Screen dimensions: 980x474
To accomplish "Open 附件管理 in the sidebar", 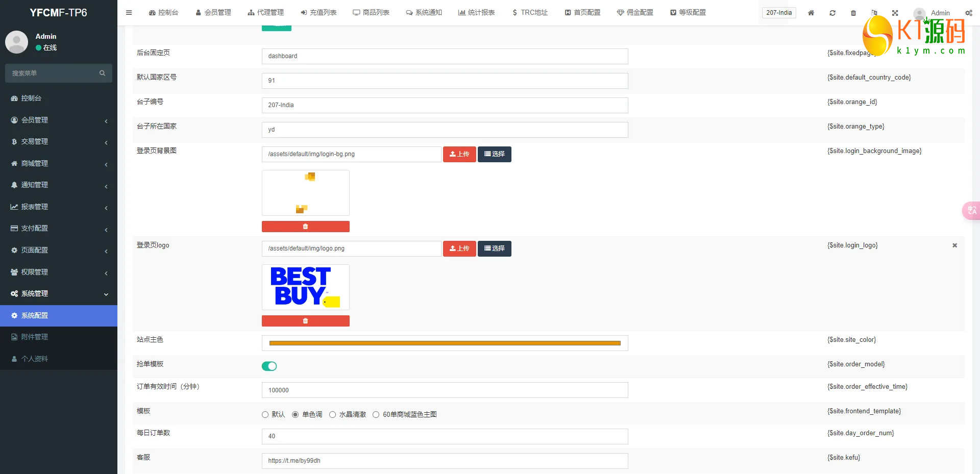I will coord(59,337).
